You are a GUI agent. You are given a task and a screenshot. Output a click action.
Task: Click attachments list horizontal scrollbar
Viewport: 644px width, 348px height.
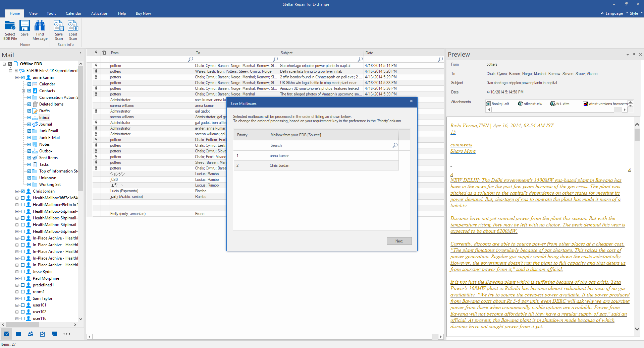pos(556,110)
